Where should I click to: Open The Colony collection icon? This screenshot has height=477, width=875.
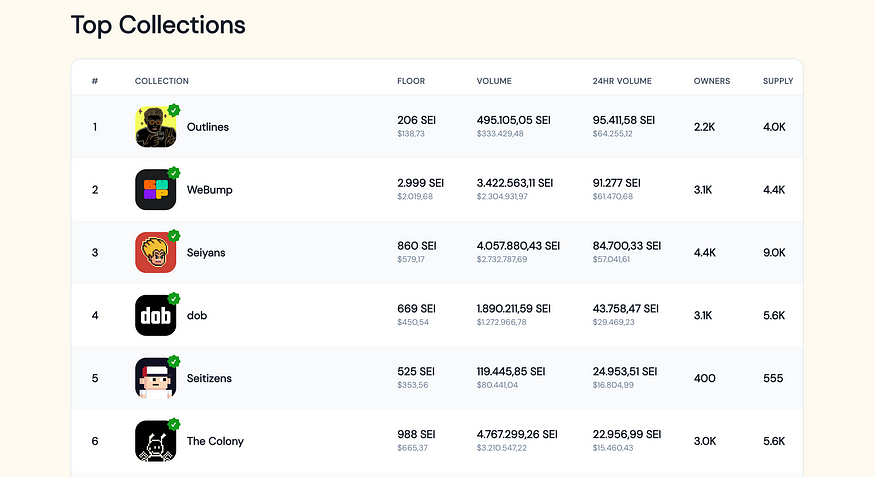tap(156, 441)
